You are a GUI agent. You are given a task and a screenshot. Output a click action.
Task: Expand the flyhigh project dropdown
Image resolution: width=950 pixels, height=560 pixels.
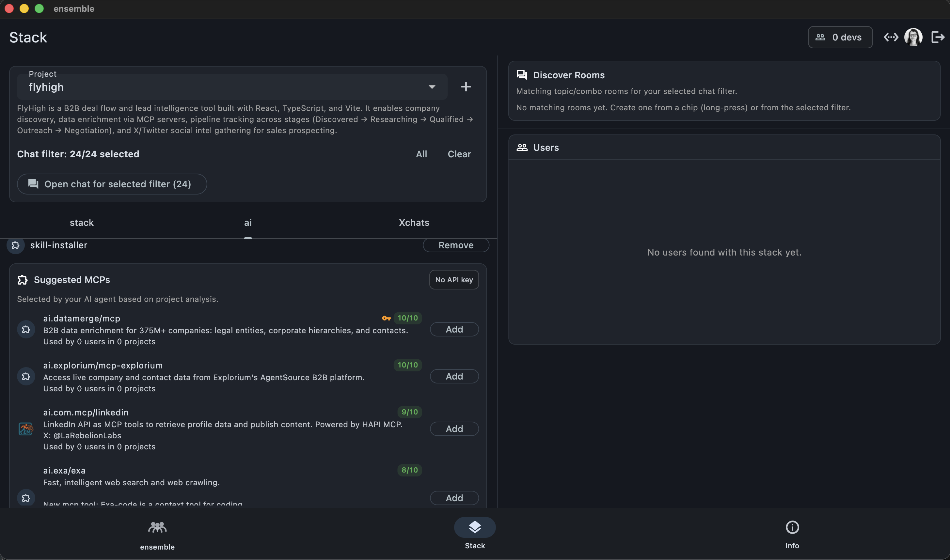[x=432, y=87]
